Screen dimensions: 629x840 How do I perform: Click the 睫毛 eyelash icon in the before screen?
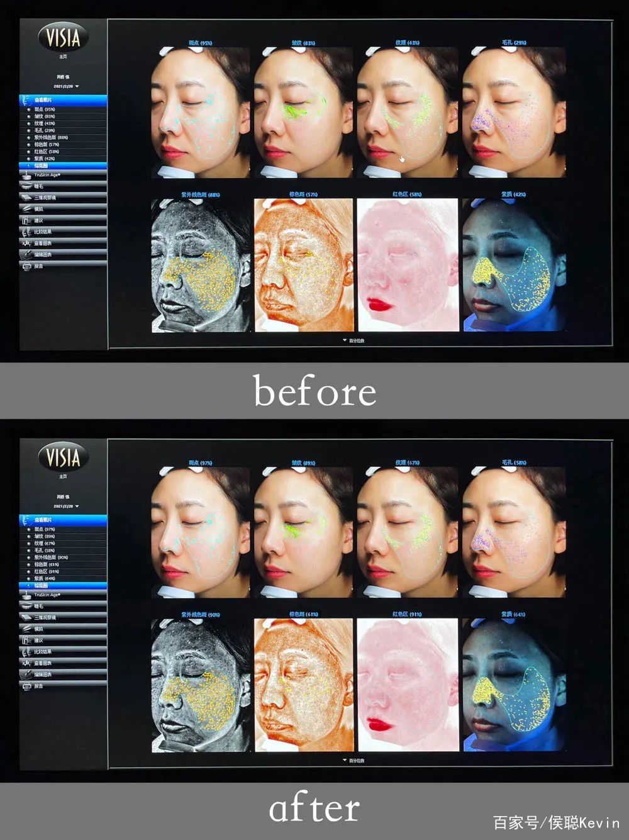coord(26,186)
